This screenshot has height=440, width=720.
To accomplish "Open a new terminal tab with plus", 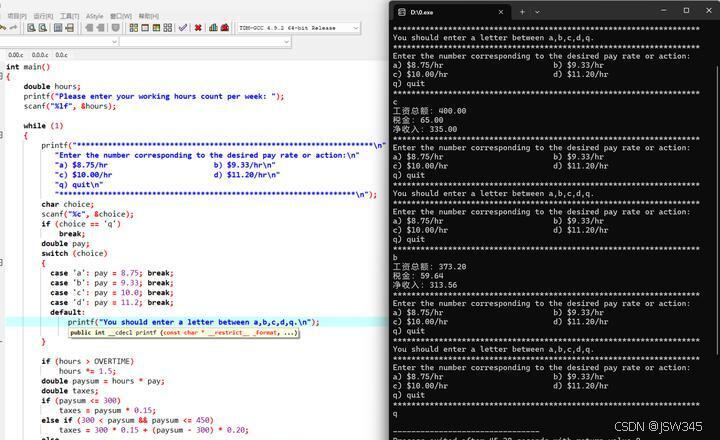I will pos(522,12).
